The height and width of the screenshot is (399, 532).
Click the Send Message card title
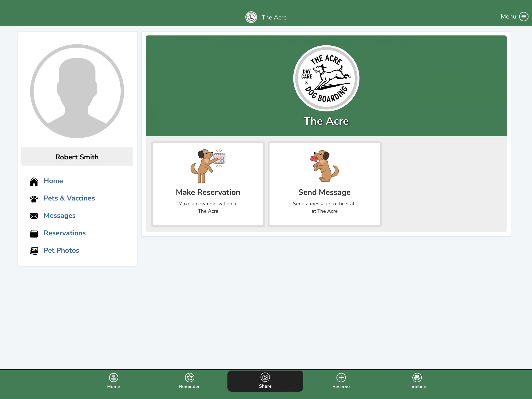tap(324, 192)
